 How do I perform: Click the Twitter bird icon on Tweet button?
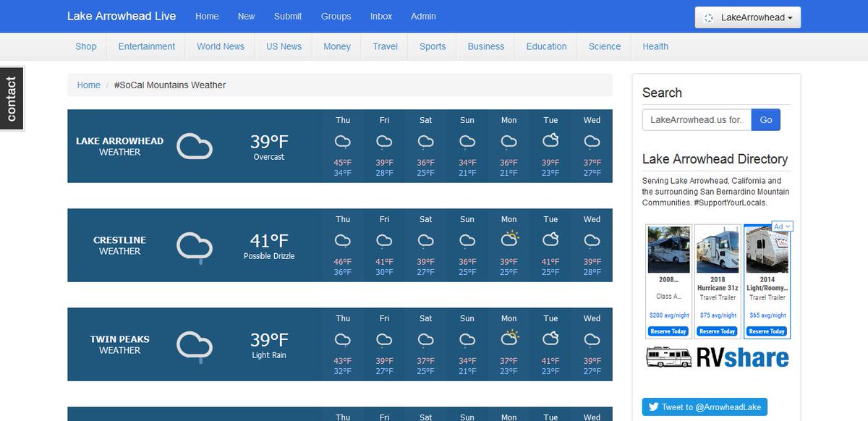(653, 407)
